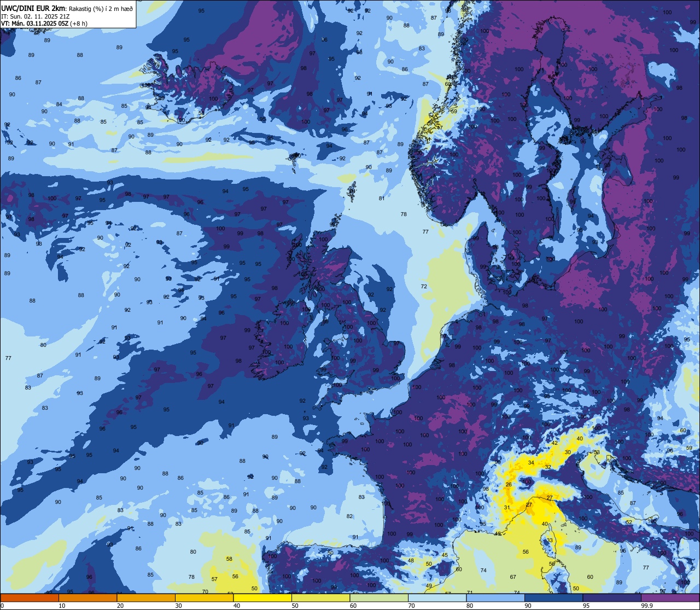Click the legend tick label "50"
700x610 pixels.
[x=295, y=606]
